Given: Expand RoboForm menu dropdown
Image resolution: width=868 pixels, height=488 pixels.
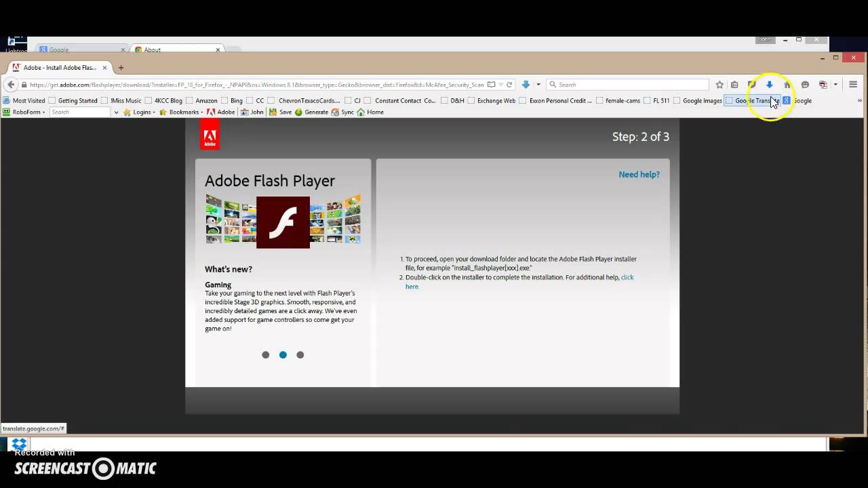Looking at the screenshot, I should coord(24,112).
